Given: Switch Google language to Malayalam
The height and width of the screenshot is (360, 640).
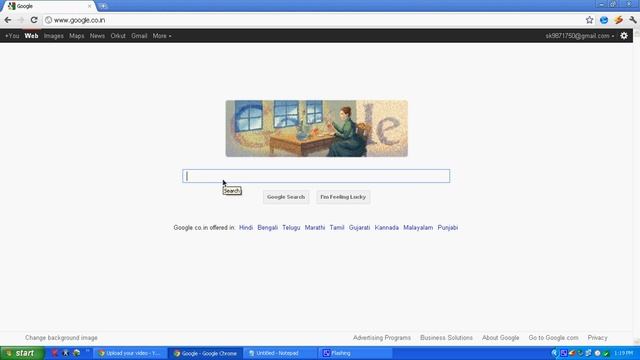Looking at the screenshot, I should [x=418, y=227].
